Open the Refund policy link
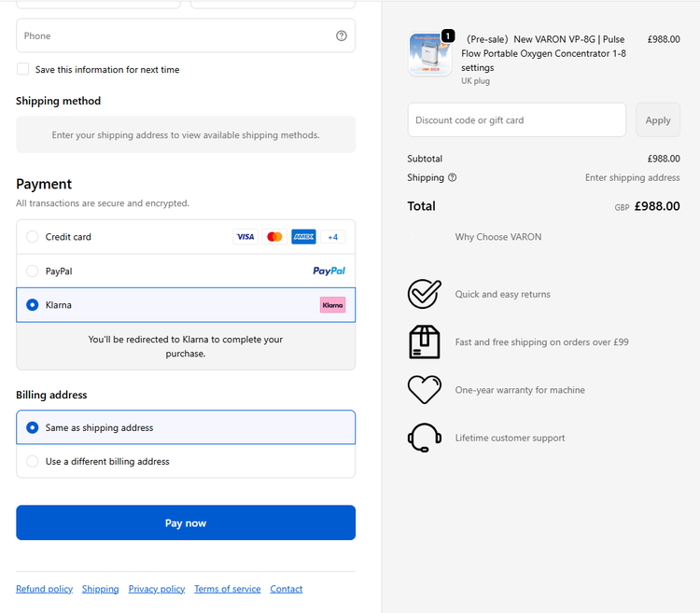700x613 pixels. click(x=44, y=589)
